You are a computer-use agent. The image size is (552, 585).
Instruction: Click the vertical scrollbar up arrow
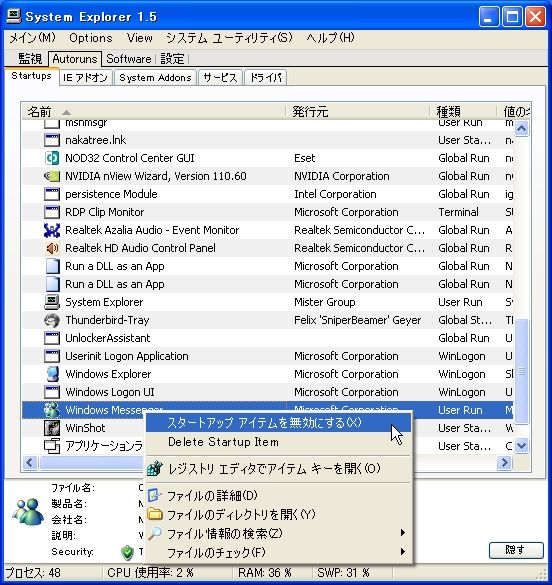tap(521, 129)
